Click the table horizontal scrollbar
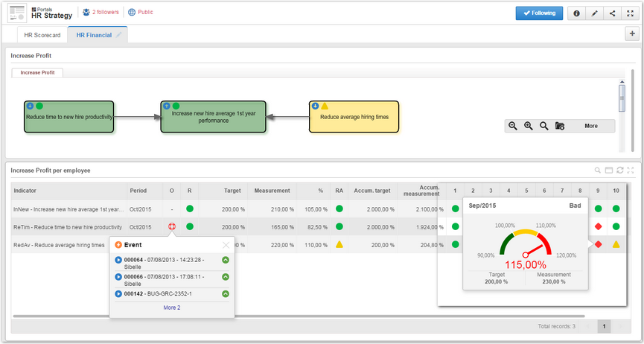Viewport: 644px width, 344px height. point(299,316)
